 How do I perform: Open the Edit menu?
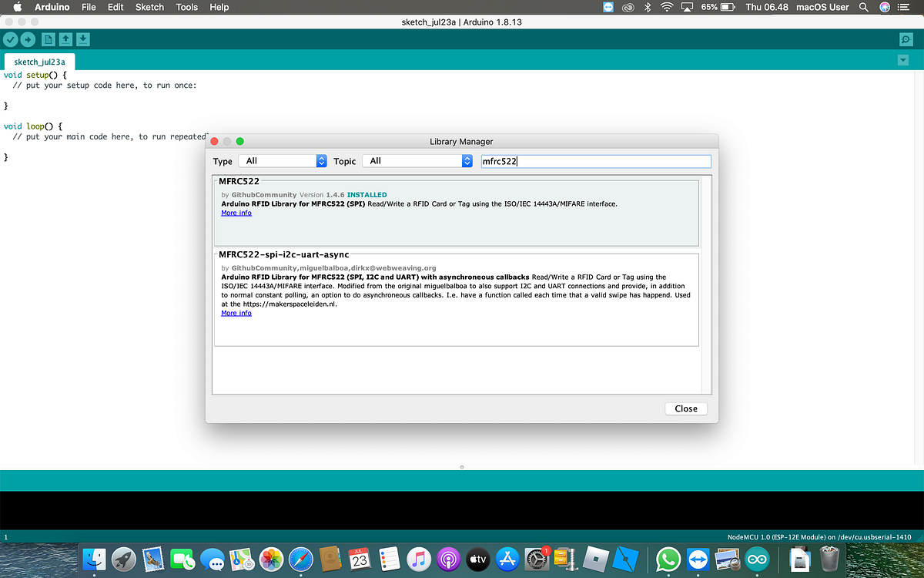[115, 7]
